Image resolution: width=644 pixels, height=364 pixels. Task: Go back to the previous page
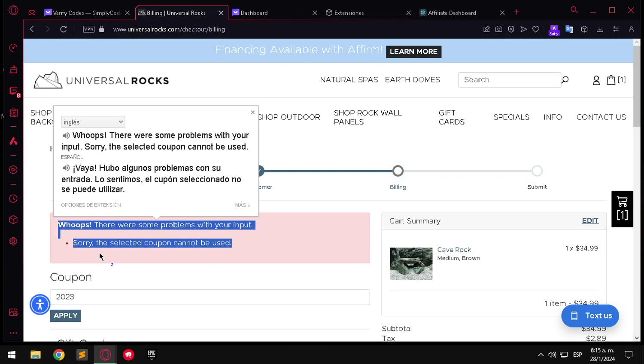pos(32,29)
